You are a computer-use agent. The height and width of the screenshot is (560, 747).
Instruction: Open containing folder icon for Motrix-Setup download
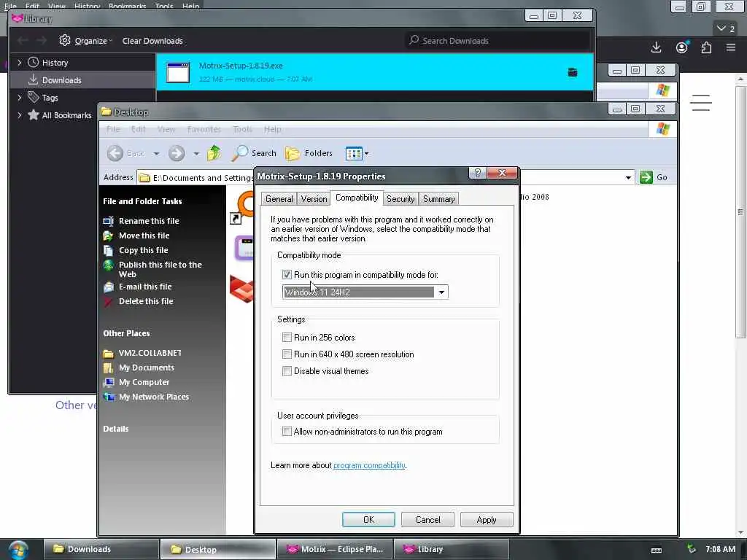573,72
